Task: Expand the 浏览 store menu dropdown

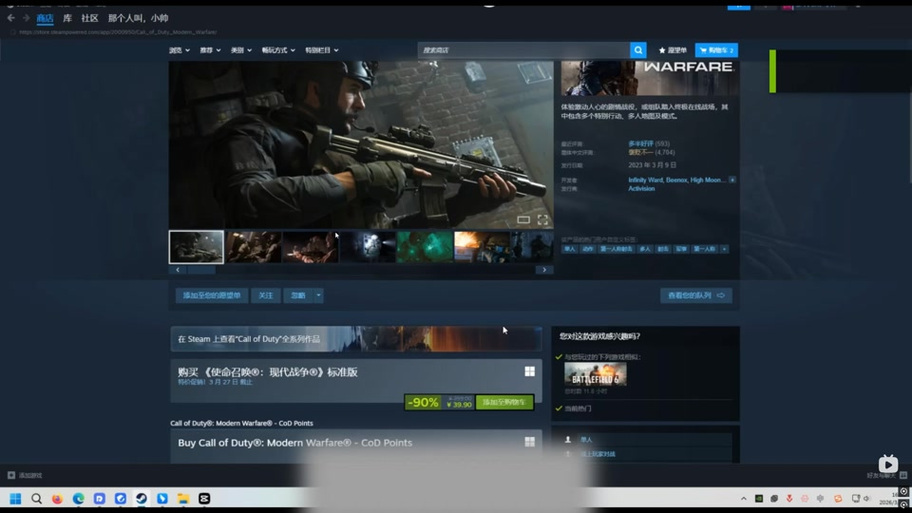Action: 179,51
